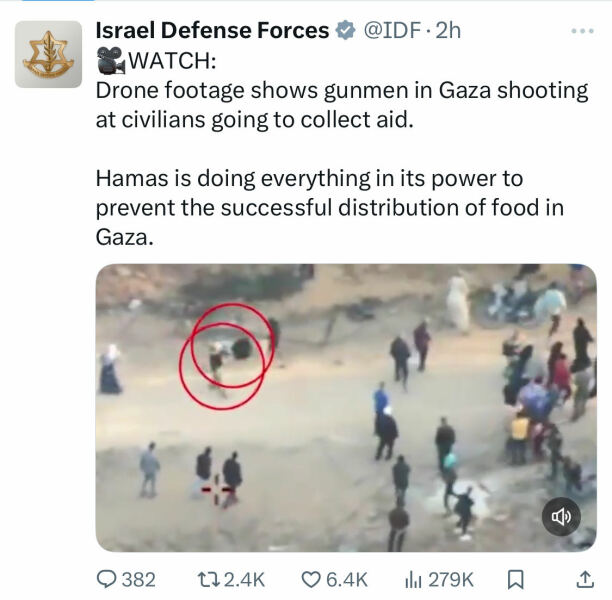Open the Israel Defense Forces profile avatar
612x600 pixels.
tap(48, 54)
